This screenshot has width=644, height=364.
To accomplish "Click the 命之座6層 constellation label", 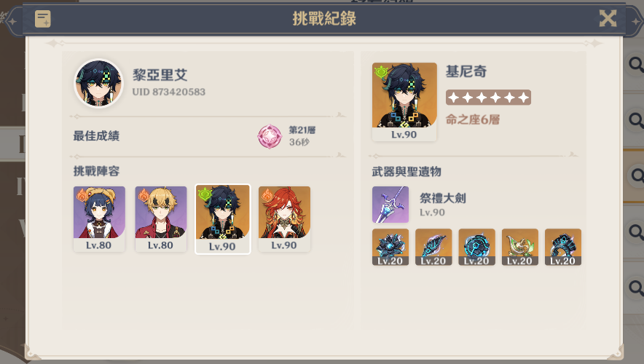I will click(x=473, y=119).
